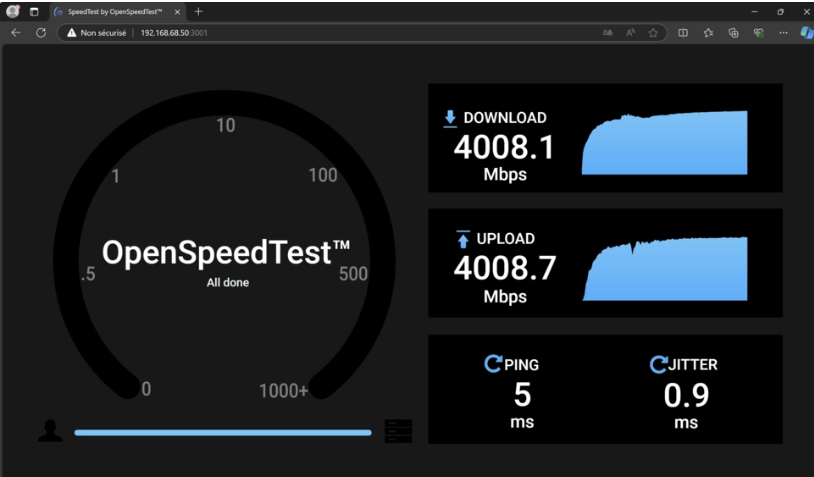Viewport: 814px width, 477px height.
Task: Click the blue progress bar below gauge
Action: [x=222, y=433]
